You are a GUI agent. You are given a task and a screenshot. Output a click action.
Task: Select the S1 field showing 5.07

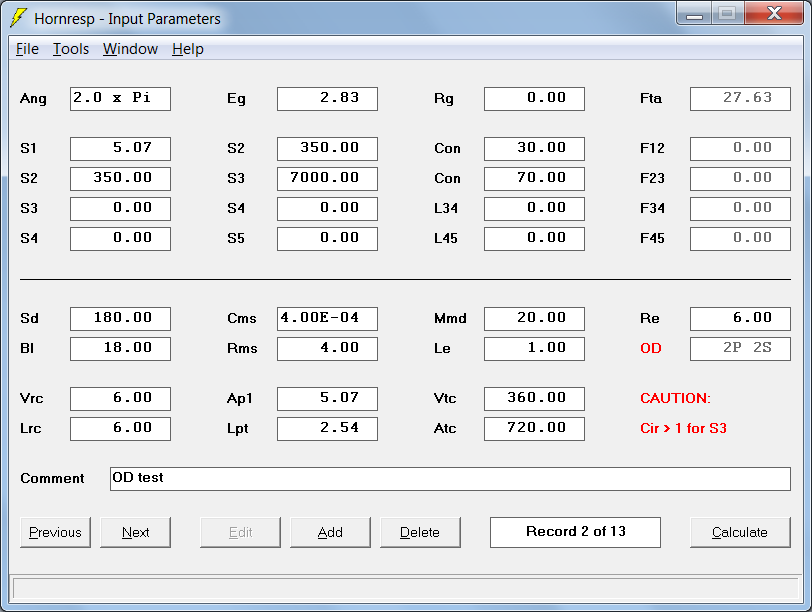[x=120, y=149]
